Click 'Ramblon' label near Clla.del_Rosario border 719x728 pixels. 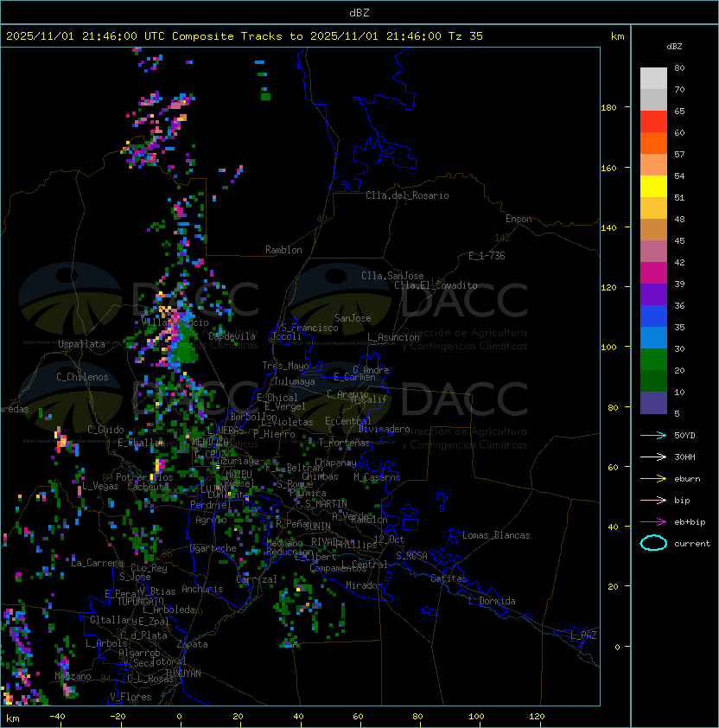[x=283, y=250]
